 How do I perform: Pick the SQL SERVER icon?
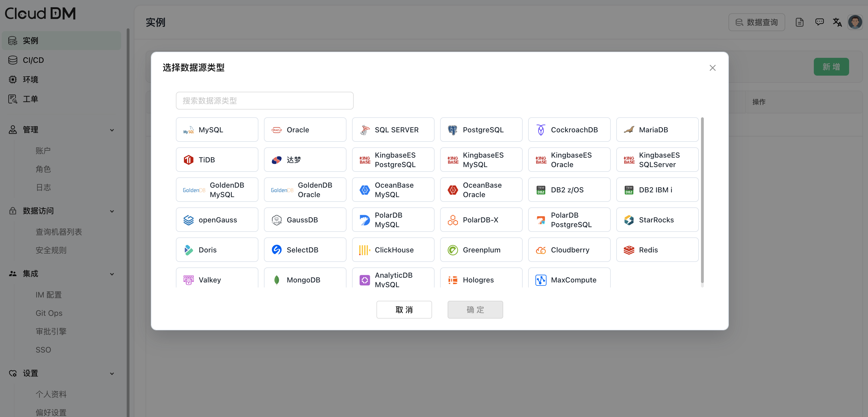click(x=365, y=130)
